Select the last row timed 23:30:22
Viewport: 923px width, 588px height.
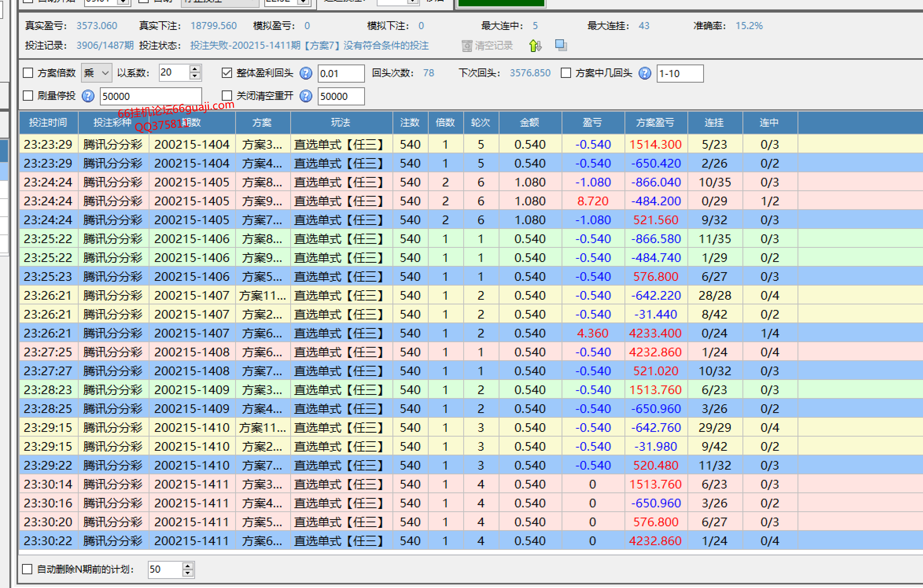pos(471,541)
